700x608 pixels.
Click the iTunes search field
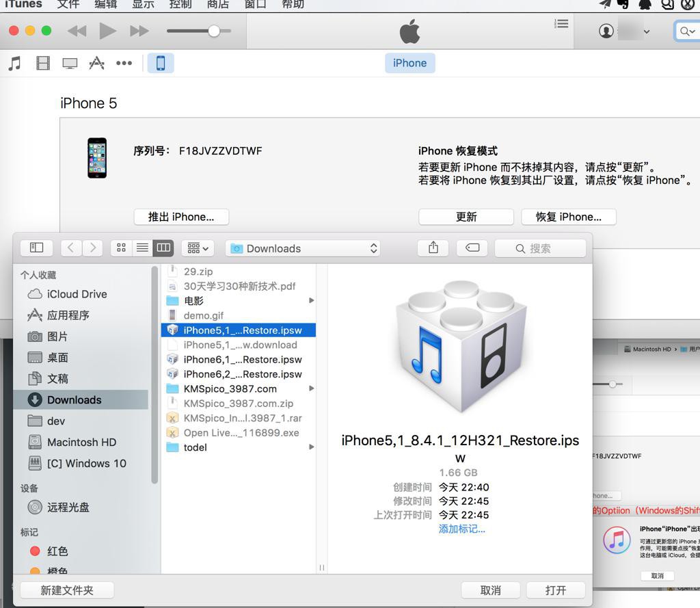[686, 31]
